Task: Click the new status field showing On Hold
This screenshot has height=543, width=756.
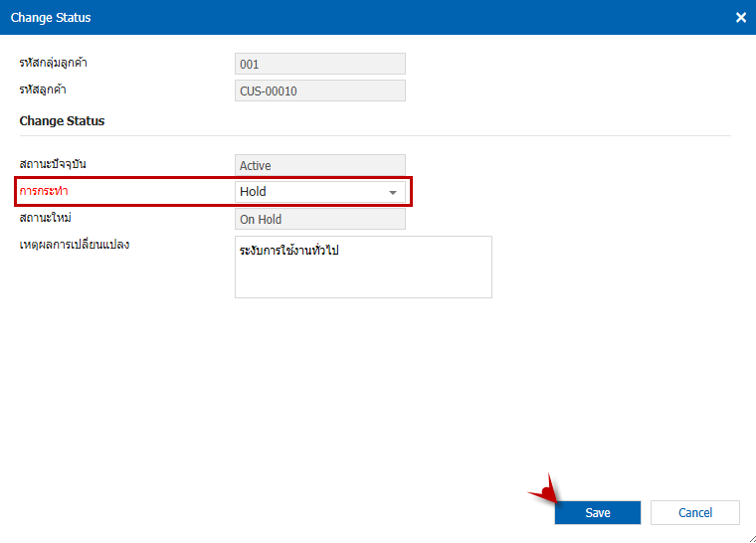Action: point(319,220)
